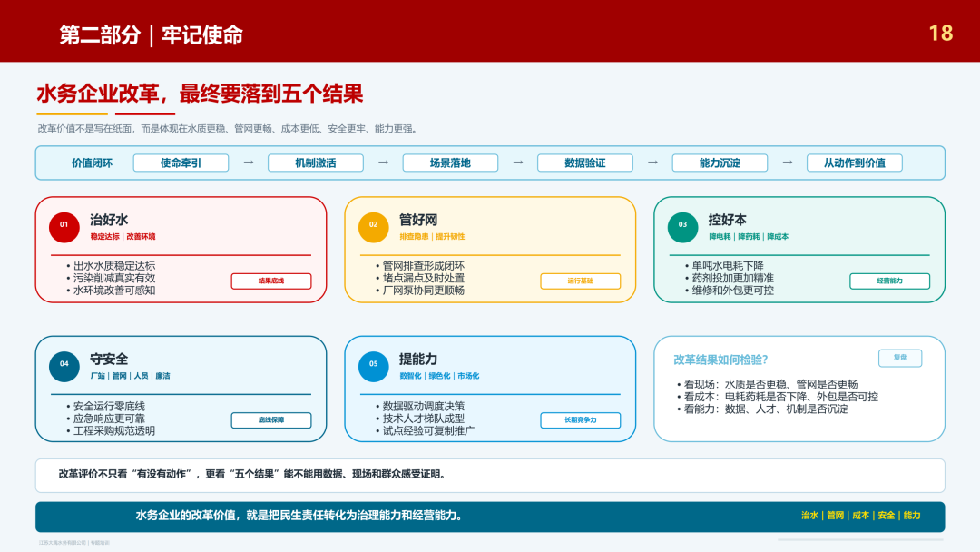Click the title 水务企业改革，最终要落到五个结果
980x552 pixels.
click(x=200, y=94)
